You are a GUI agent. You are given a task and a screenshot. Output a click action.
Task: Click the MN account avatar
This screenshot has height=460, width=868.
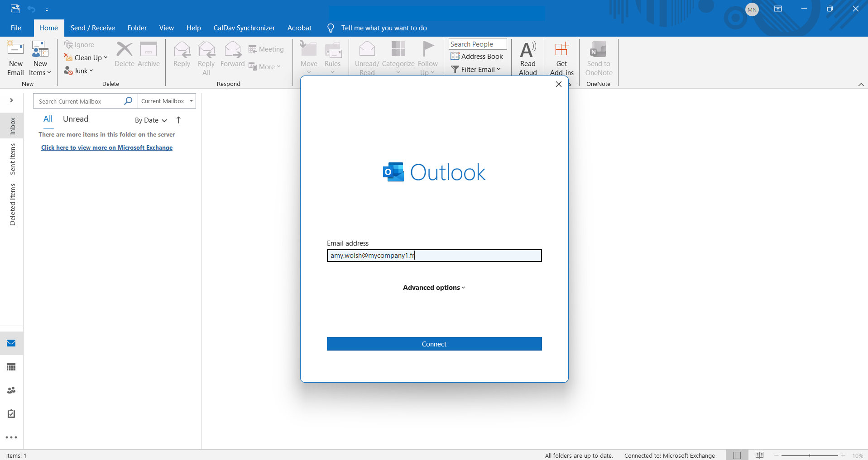752,9
